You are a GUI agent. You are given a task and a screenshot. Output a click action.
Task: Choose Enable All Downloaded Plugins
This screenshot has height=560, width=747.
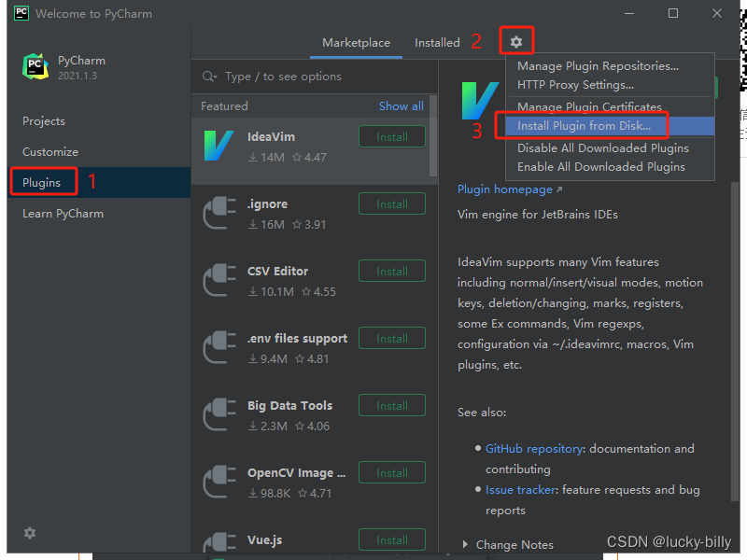point(610,167)
